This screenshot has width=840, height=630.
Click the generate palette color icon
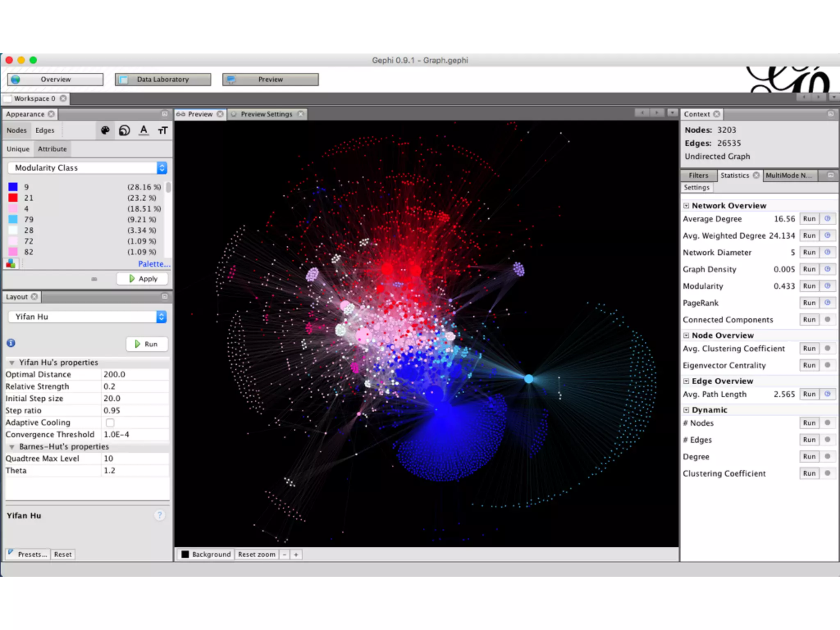pos(11,264)
